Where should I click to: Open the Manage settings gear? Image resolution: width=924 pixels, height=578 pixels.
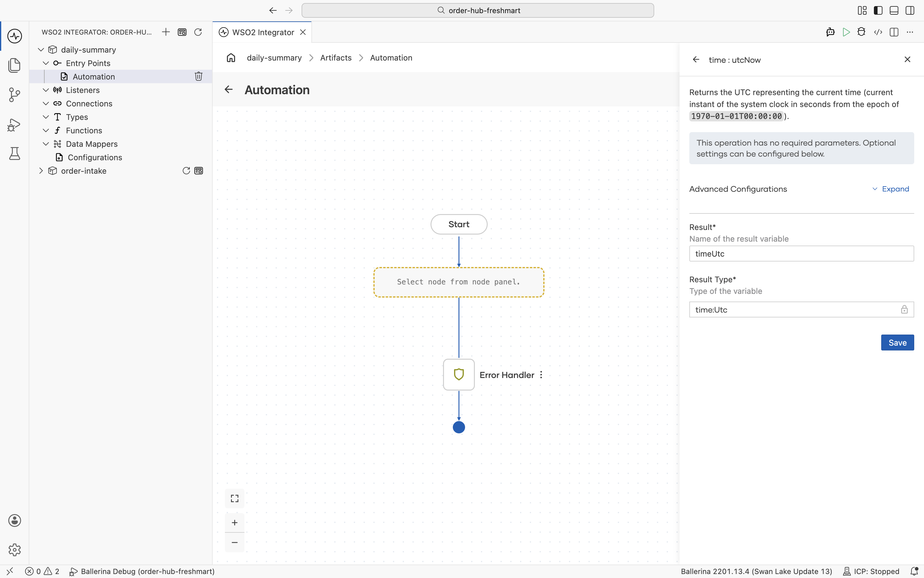click(x=14, y=550)
